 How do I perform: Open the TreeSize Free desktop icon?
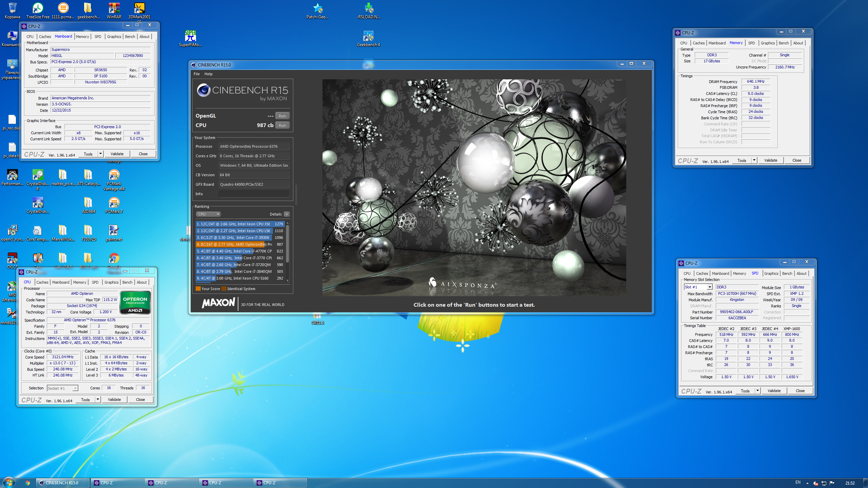(38, 10)
